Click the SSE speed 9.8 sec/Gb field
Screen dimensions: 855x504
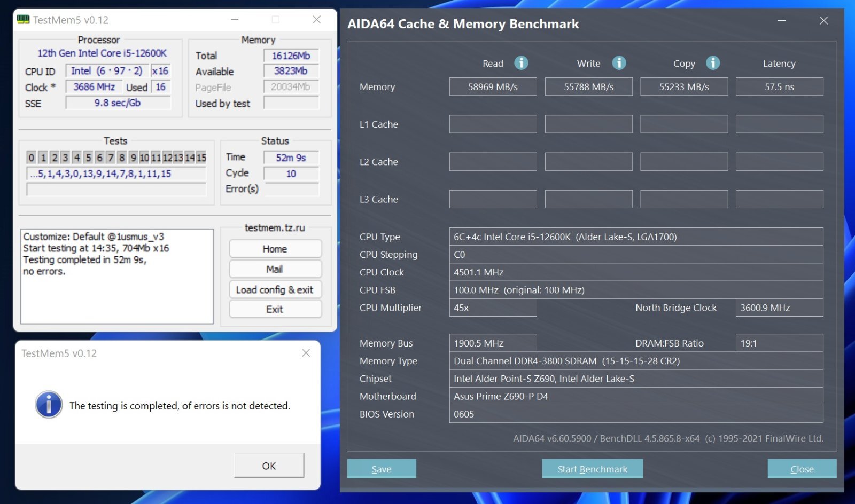[118, 103]
